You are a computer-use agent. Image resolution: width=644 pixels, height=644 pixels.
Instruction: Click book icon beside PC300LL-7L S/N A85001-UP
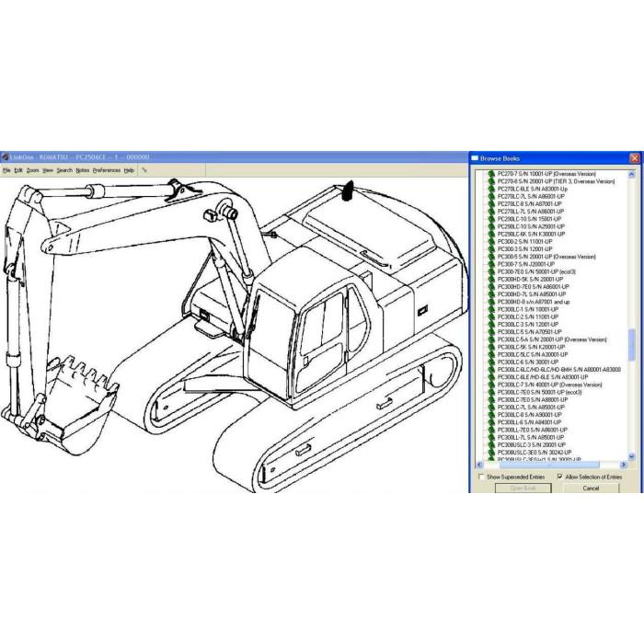click(x=490, y=437)
